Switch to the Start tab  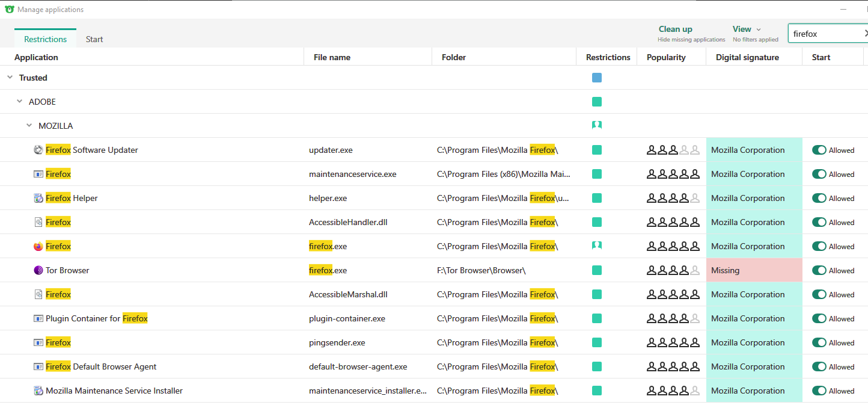tap(94, 39)
